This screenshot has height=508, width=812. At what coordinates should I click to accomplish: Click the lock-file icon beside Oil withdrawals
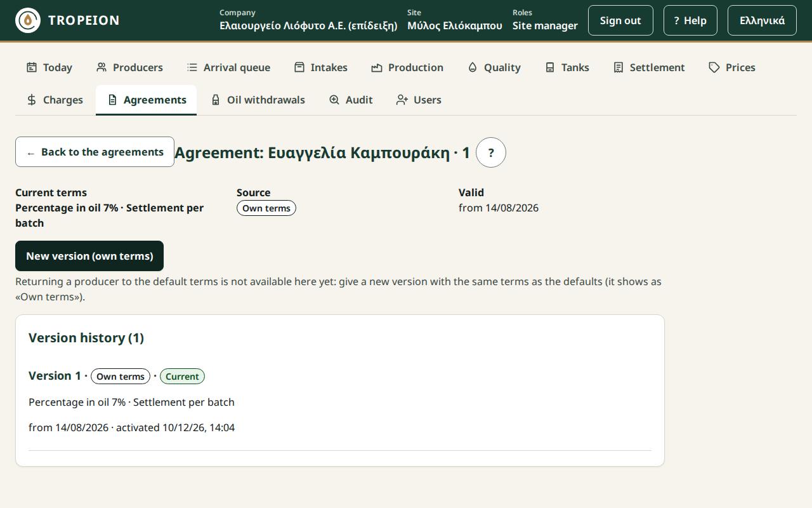(216, 100)
